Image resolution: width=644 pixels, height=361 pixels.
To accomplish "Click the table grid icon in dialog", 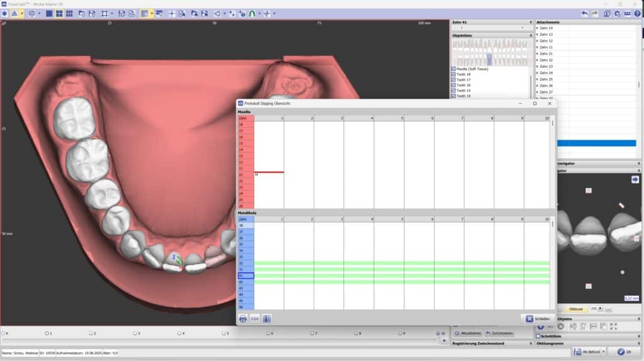I will coord(267,319).
